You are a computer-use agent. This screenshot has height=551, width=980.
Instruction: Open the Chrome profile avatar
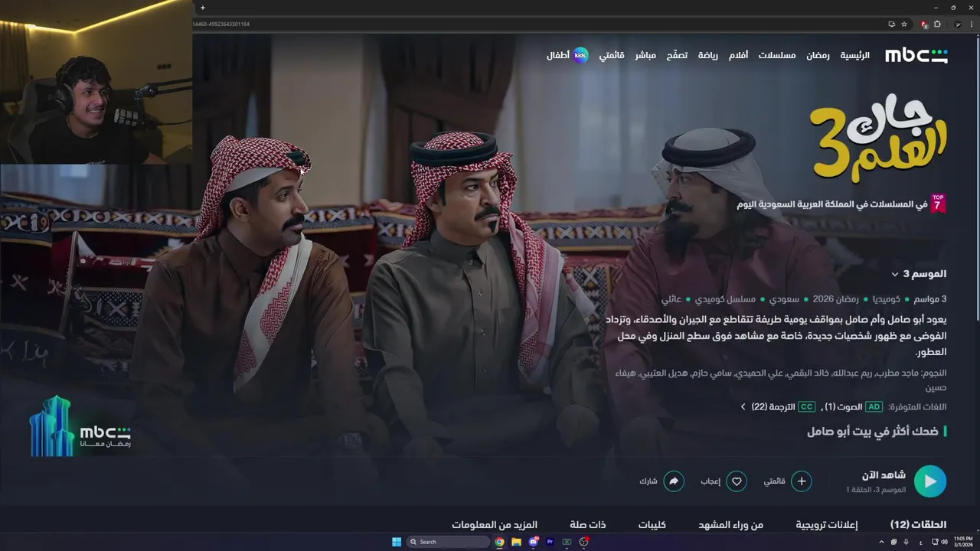click(x=957, y=24)
